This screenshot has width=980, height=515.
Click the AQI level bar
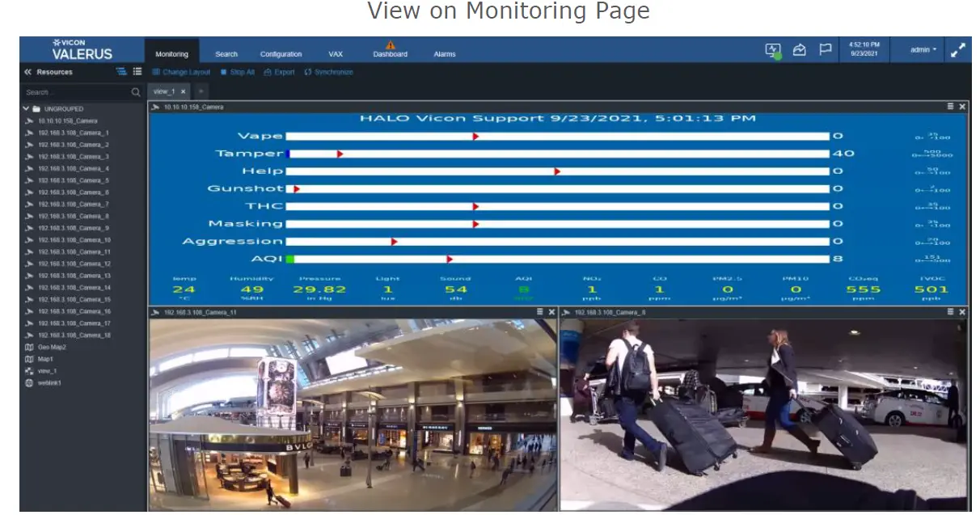558,259
